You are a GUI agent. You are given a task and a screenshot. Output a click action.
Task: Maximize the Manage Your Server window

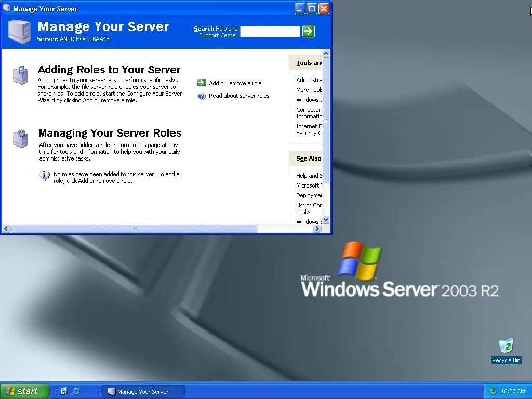(x=312, y=8)
